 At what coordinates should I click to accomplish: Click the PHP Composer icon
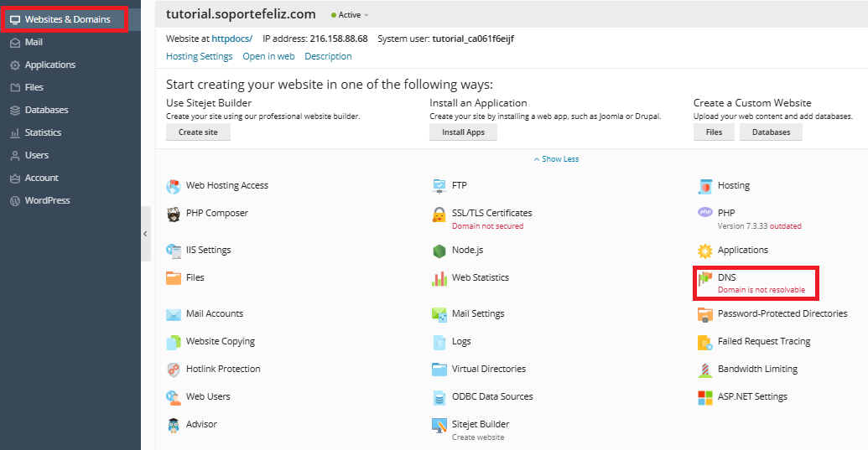pos(174,214)
